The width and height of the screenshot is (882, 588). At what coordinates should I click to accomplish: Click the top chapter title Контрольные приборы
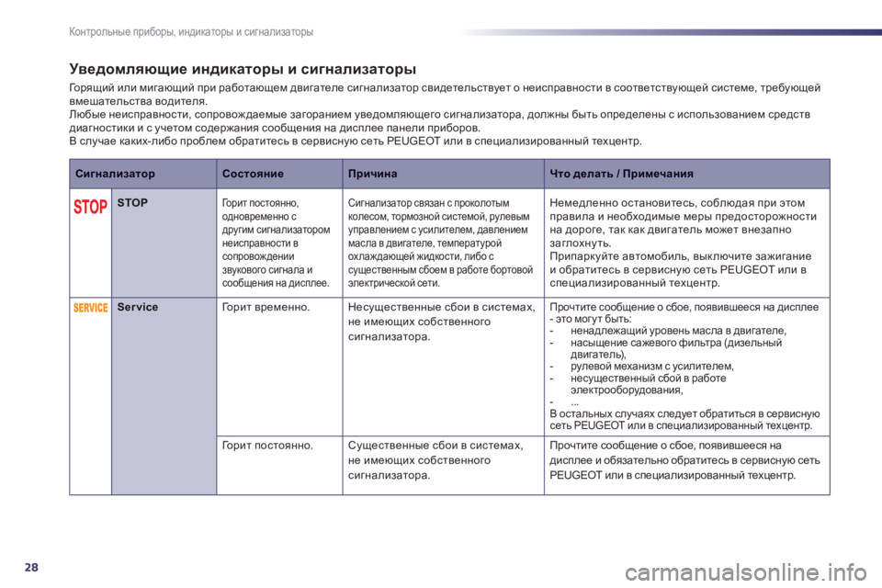(x=191, y=32)
